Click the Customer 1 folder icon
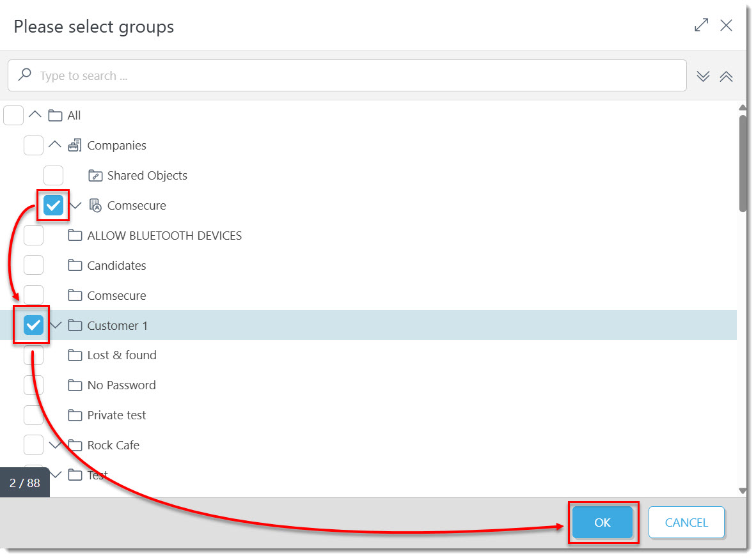 tap(75, 326)
